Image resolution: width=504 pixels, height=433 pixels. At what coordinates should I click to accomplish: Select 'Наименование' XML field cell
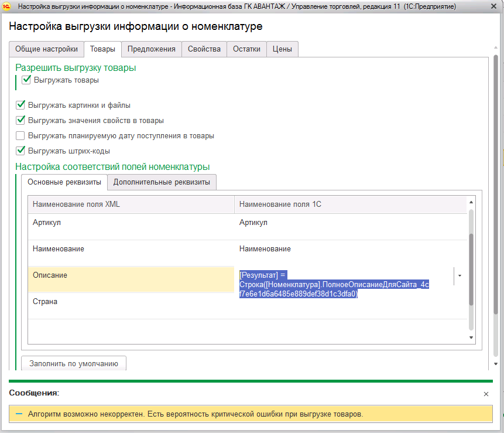131,253
